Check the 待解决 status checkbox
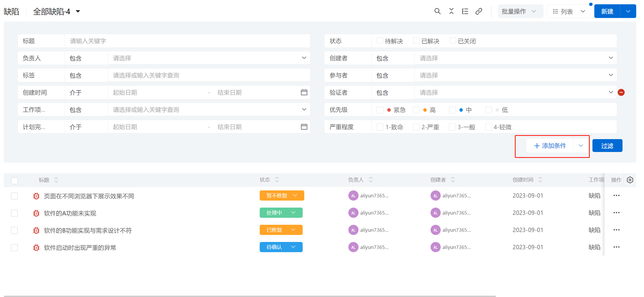The image size is (644, 297). [x=380, y=41]
